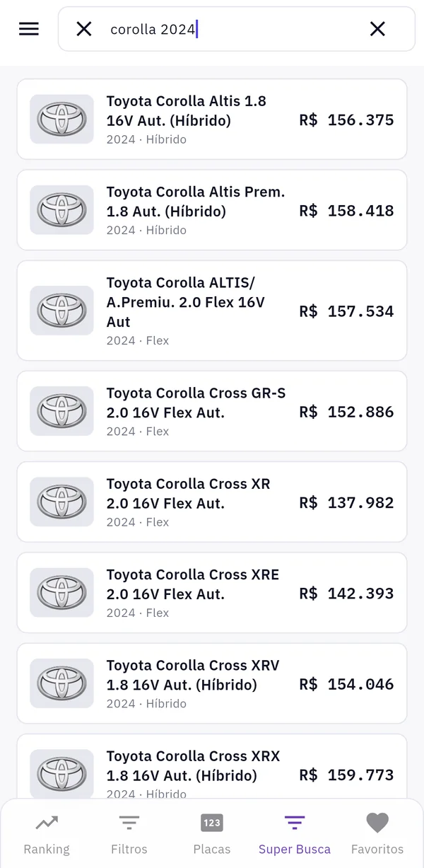Open Toyota Corolla Altis 1.8 16V Híbrido result

[x=212, y=119]
